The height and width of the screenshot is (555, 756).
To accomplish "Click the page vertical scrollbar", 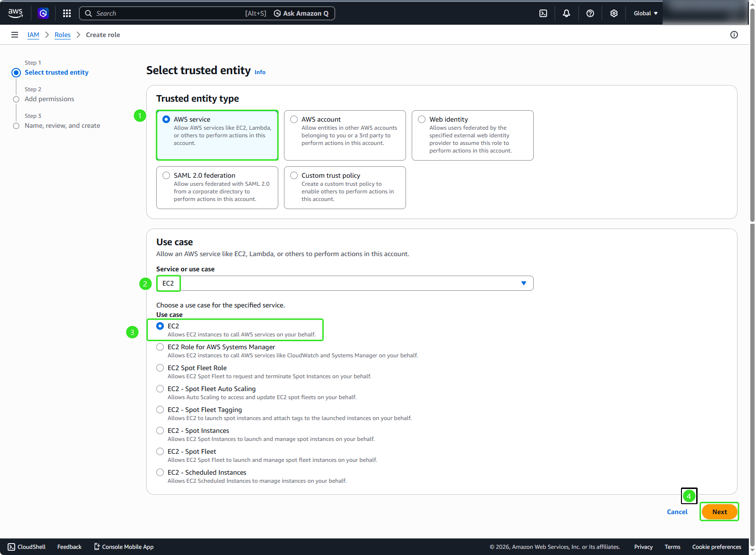I will point(752,114).
